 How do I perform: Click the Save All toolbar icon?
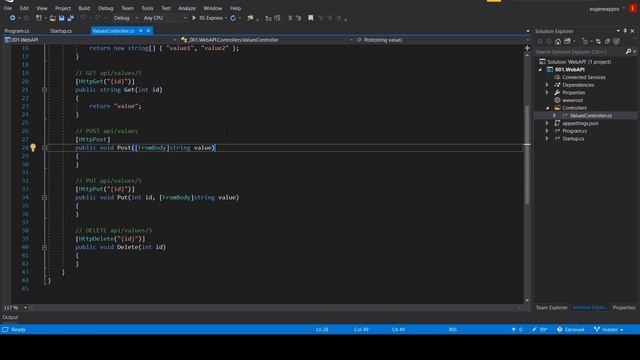70,18
